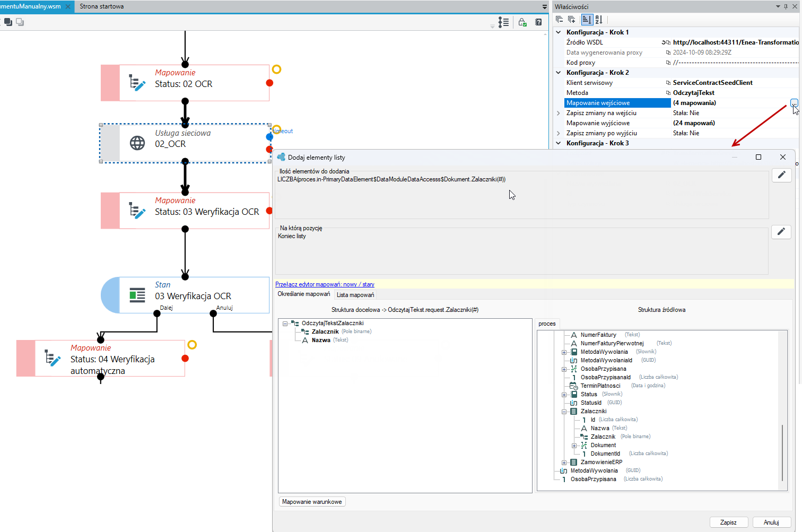Screen dimensions: 802x532
Task: Select the proces tab in source structure
Action: tap(547, 324)
